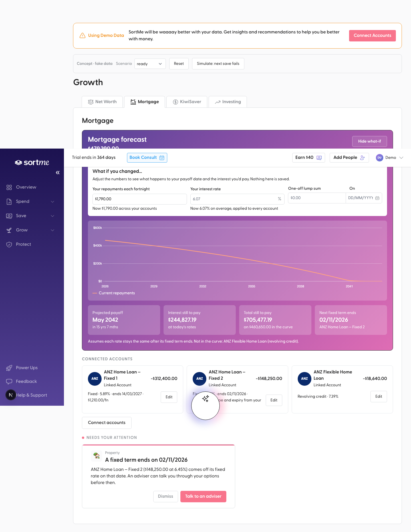Click ANZ logo on Flexible Home Loan card
The image size is (411, 532).
[305, 379]
